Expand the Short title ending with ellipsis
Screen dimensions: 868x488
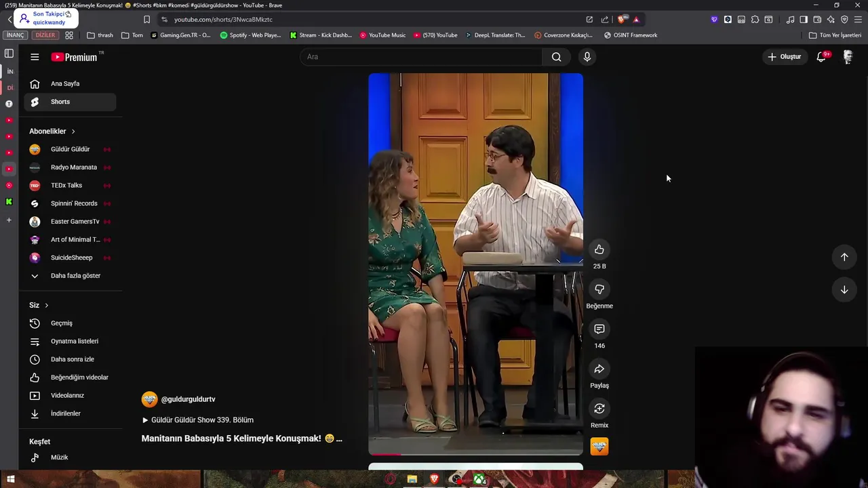241,439
